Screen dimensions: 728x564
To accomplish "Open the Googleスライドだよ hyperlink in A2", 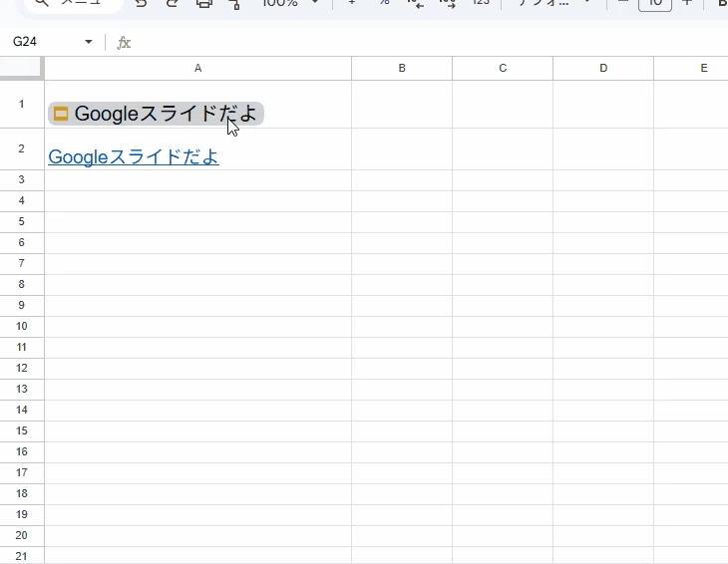I will (x=134, y=156).
